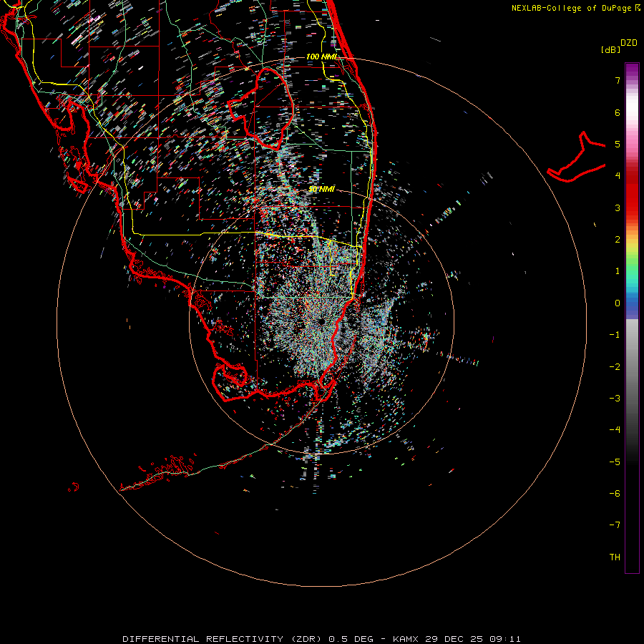Click the 100 NMI range ring label
Viewport: 644px width, 644px height.
point(321,57)
